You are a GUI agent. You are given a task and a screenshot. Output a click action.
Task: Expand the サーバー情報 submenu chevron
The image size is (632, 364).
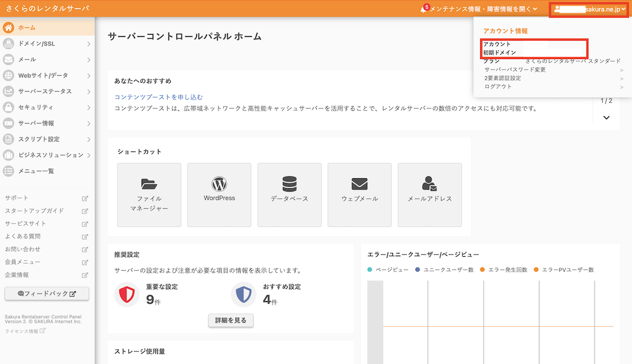tap(88, 123)
